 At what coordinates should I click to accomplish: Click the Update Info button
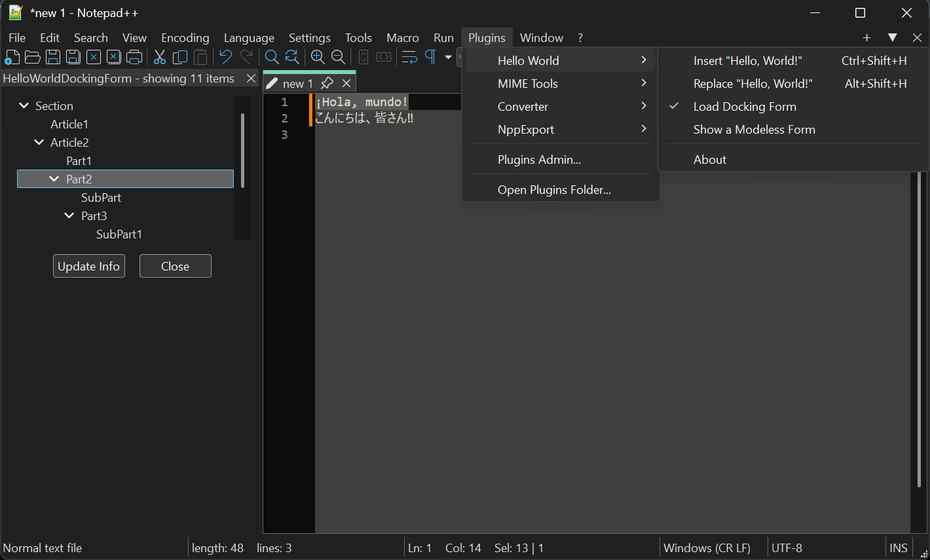89,266
